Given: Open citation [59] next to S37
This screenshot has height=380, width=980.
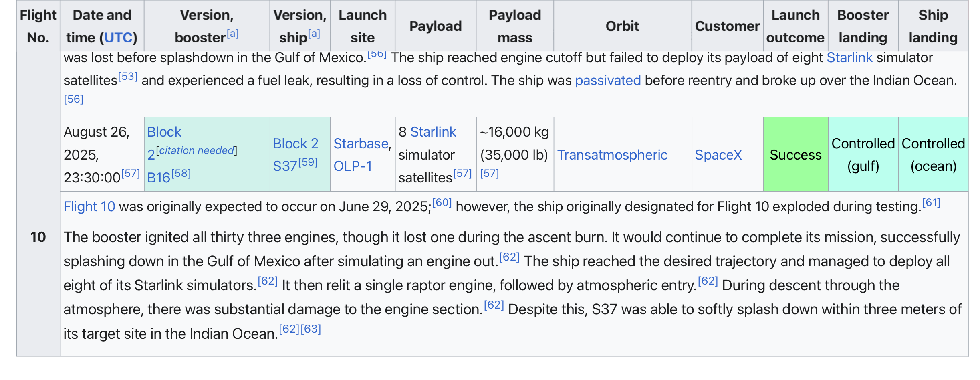Looking at the screenshot, I should point(308,162).
